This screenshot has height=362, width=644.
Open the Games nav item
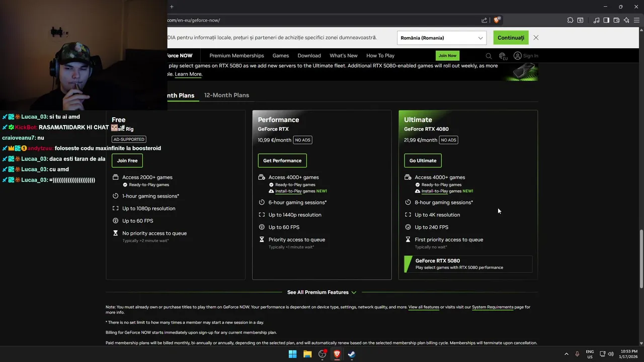[x=281, y=56]
